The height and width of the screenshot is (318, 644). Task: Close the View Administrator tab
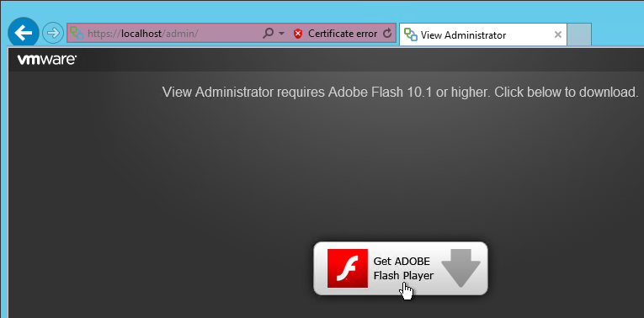(x=558, y=34)
